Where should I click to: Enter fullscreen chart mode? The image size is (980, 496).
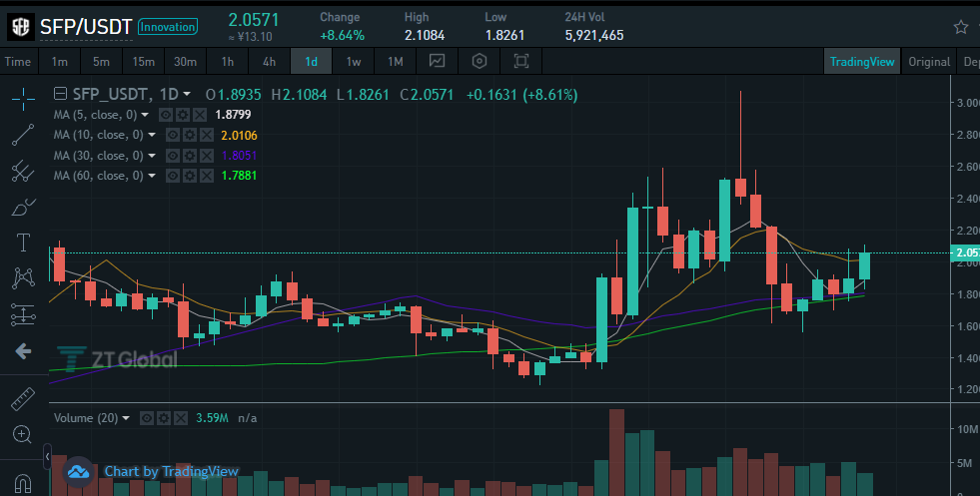click(x=520, y=61)
